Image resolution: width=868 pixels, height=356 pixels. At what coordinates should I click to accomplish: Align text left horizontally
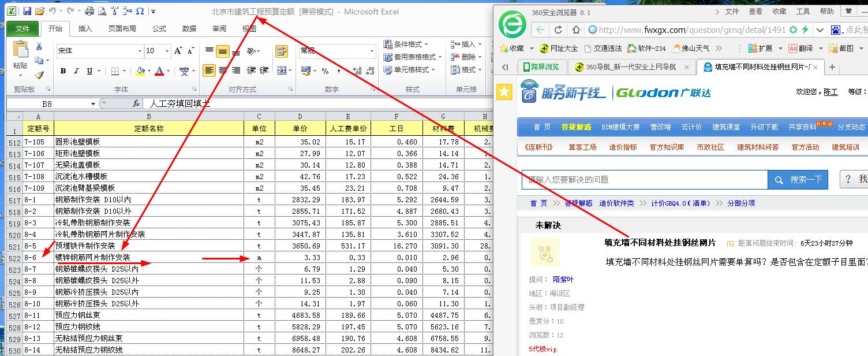(209, 71)
